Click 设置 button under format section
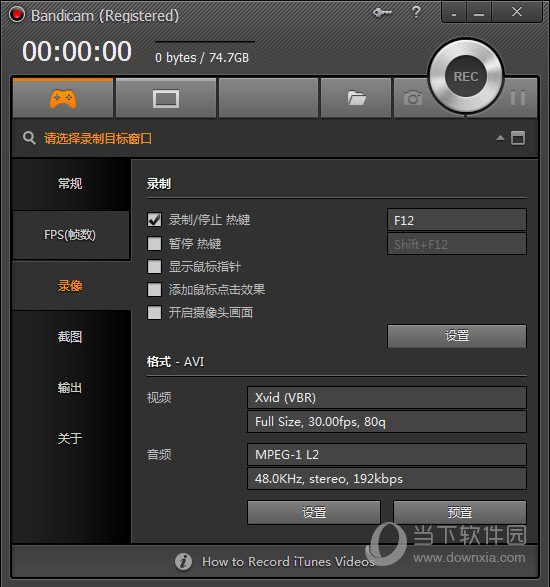This screenshot has width=550, height=587. (314, 512)
